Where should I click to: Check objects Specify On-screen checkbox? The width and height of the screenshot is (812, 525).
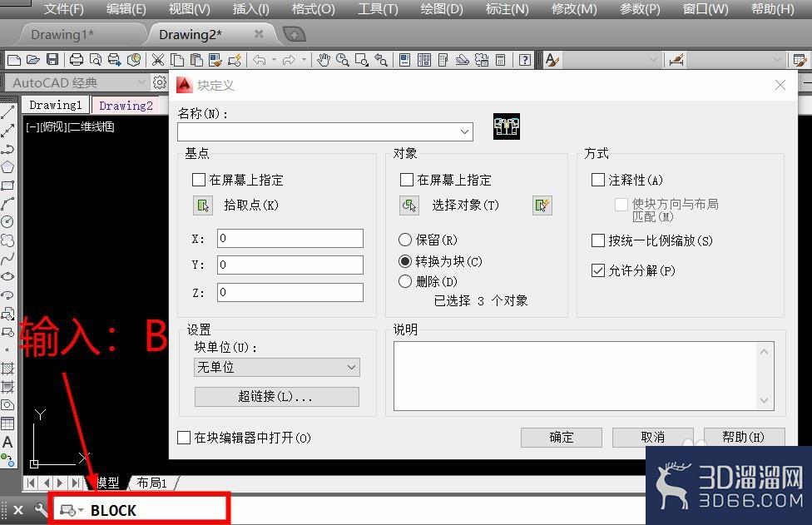point(407,180)
